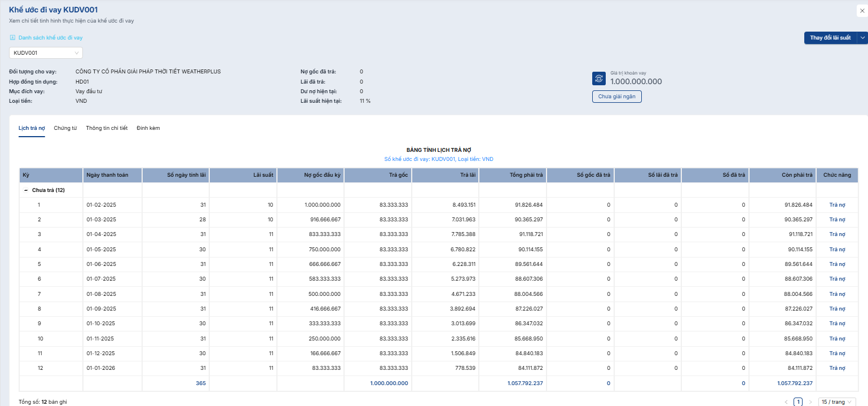Collapse the Chưa trả (12) group
Image resolution: width=868 pixels, height=406 pixels.
point(25,190)
